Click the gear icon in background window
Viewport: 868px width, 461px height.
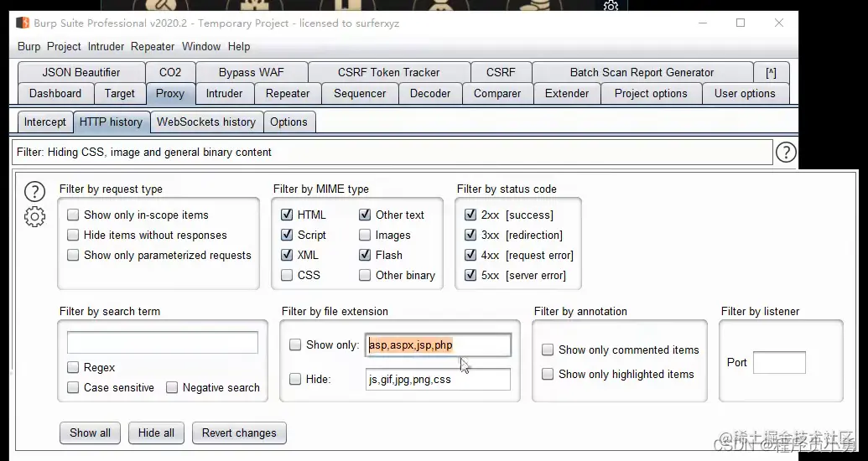pos(611,6)
